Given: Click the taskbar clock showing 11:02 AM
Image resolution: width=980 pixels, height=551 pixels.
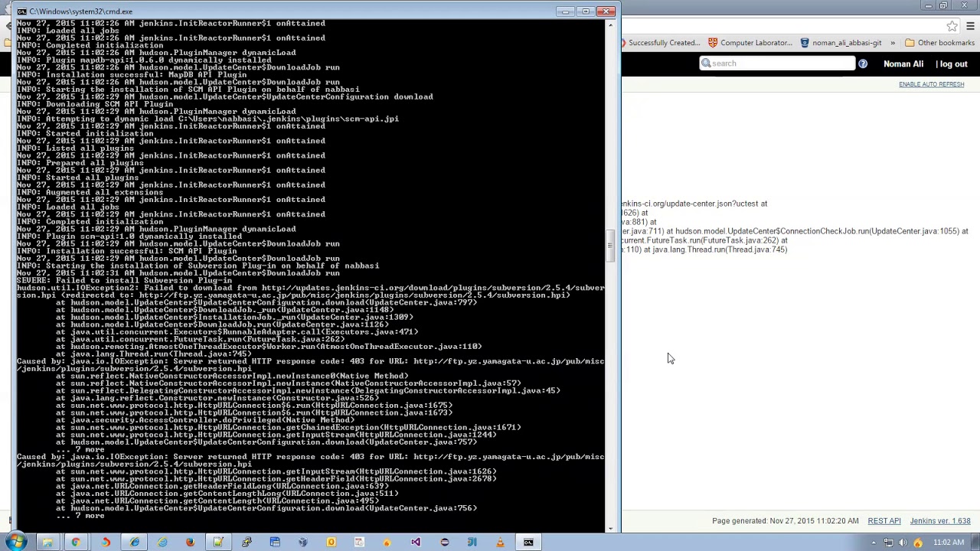Looking at the screenshot, I should tap(949, 543).
